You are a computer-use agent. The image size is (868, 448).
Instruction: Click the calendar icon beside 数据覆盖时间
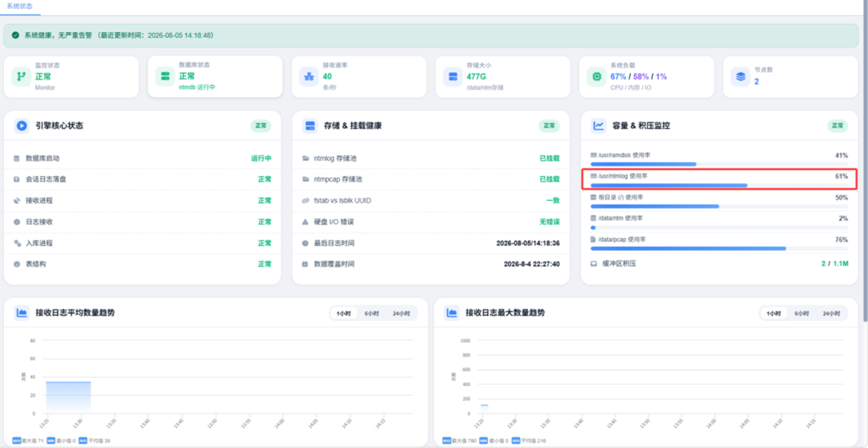pyautogui.click(x=305, y=264)
